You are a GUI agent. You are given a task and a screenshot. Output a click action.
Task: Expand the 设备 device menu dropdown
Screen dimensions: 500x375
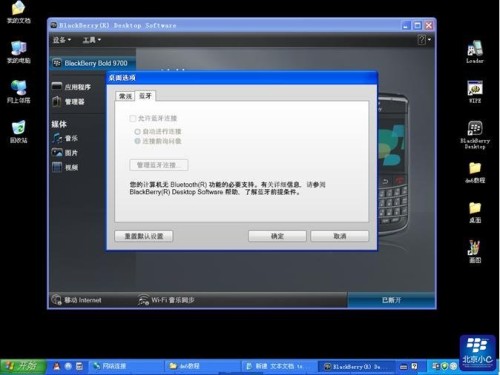click(x=62, y=40)
